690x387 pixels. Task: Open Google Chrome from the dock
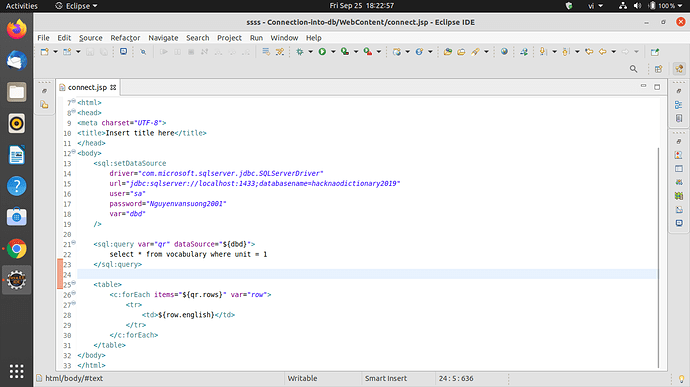[x=16, y=249]
